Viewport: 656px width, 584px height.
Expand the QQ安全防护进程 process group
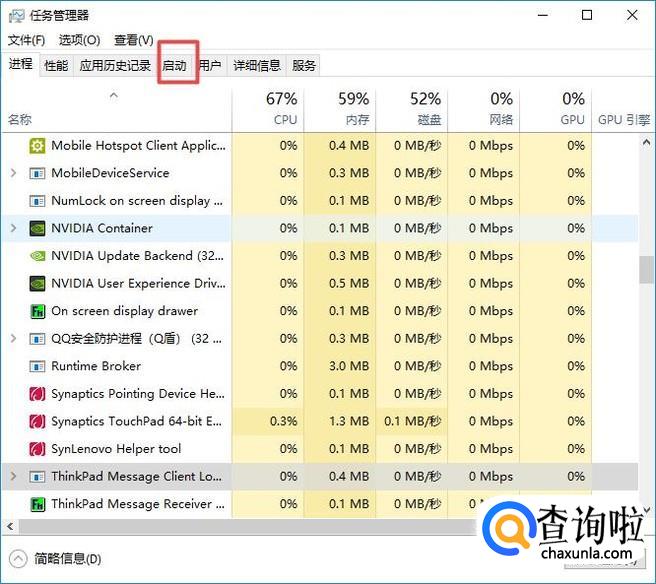pyautogui.click(x=13, y=338)
